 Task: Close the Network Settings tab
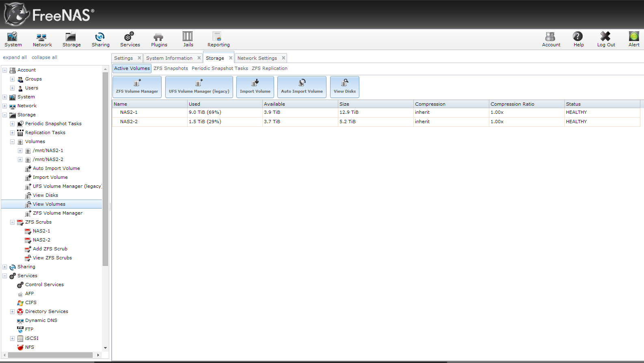[x=283, y=58]
